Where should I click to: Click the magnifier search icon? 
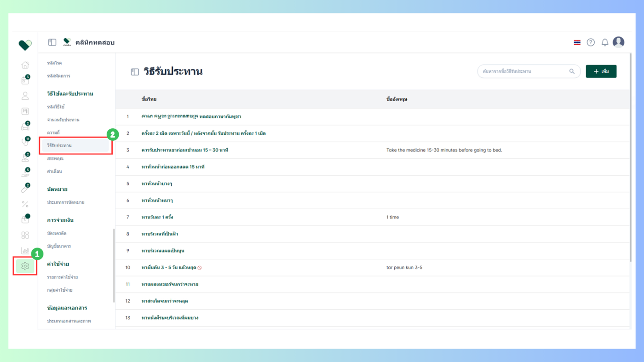coord(572,71)
